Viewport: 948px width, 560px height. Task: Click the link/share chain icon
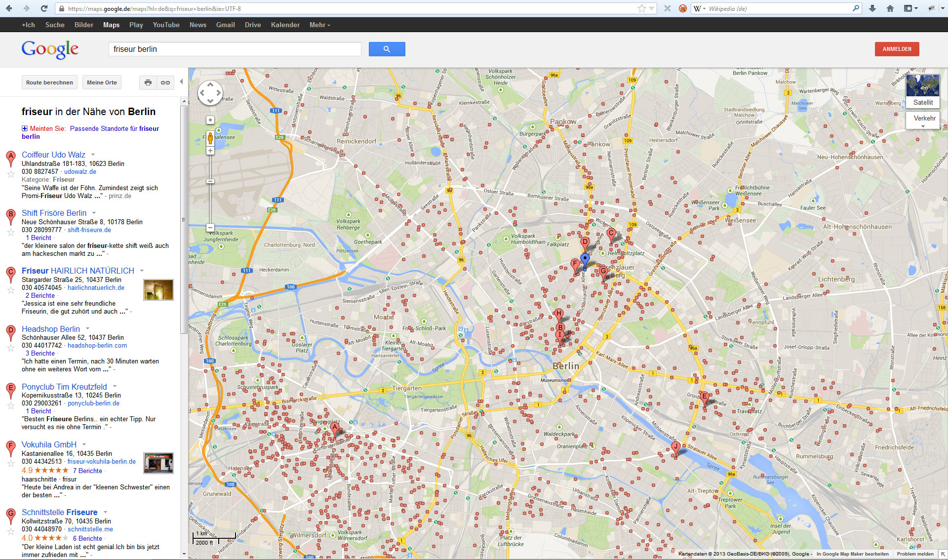165,82
